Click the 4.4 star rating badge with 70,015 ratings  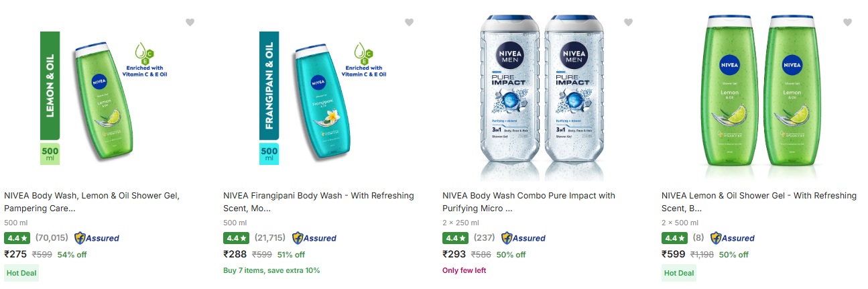click(17, 238)
